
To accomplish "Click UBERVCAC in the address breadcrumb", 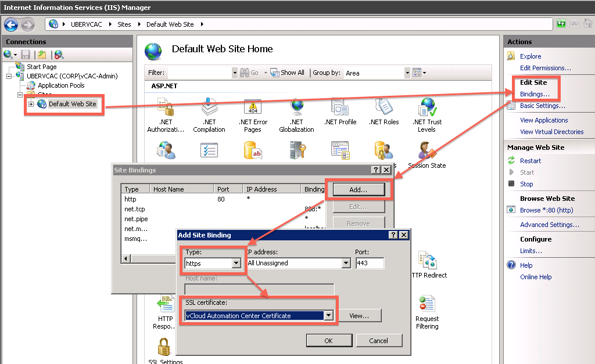I will pyautogui.click(x=87, y=24).
